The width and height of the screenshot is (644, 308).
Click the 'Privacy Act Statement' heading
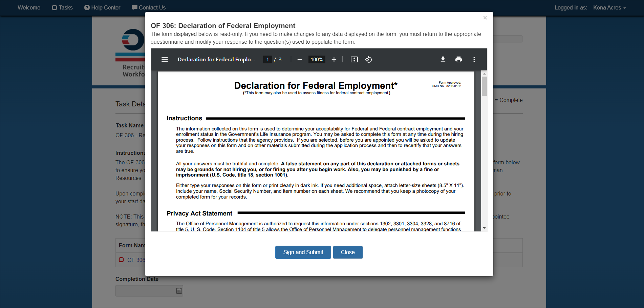[x=199, y=213]
